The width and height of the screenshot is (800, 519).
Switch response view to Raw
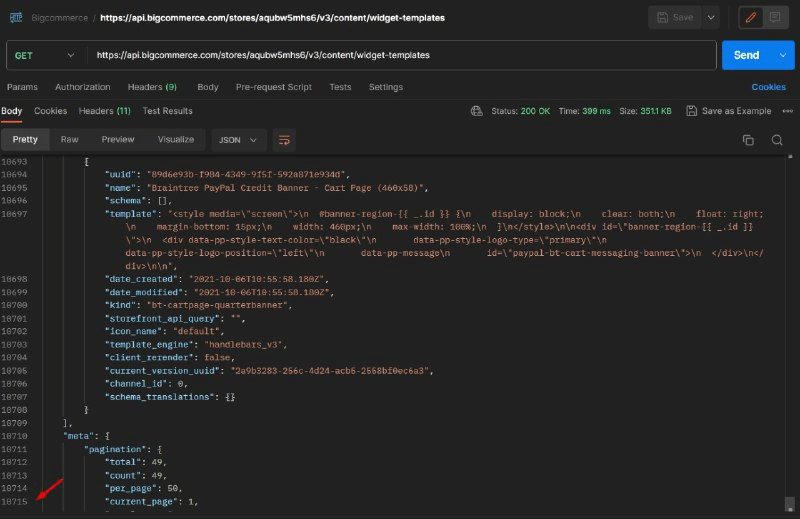[70, 140]
